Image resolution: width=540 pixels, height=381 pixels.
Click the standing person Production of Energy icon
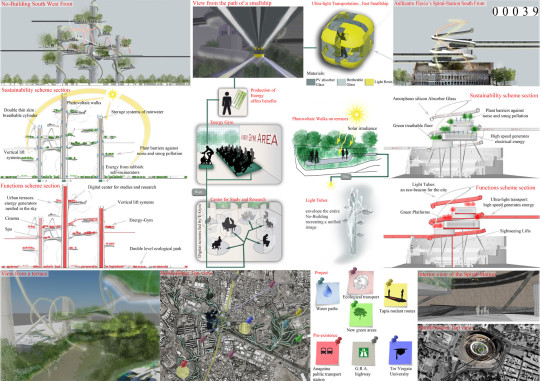(227, 102)
